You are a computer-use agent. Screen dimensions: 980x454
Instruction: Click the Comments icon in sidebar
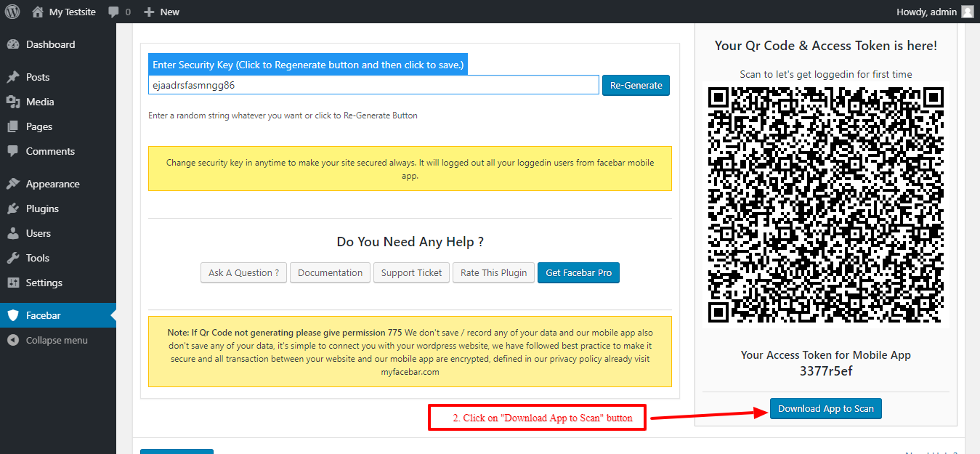[13, 151]
